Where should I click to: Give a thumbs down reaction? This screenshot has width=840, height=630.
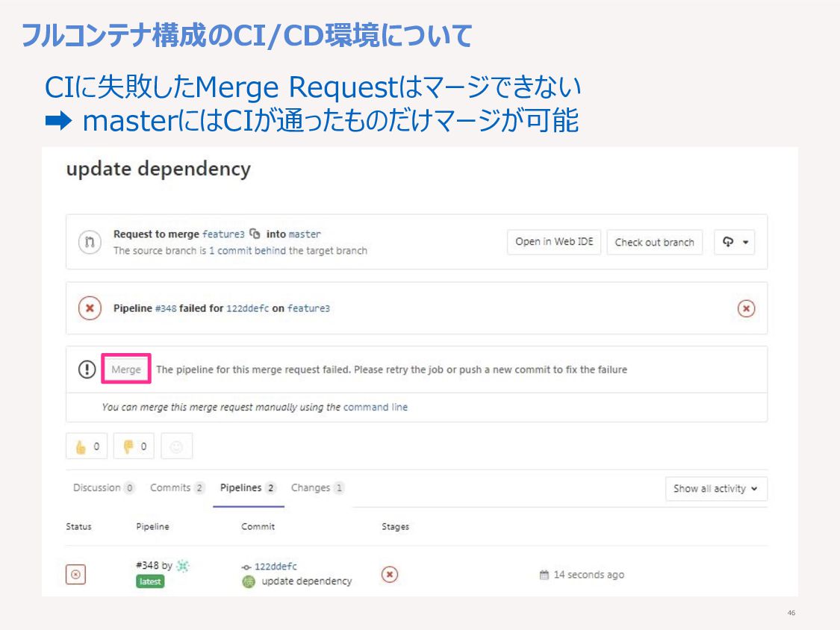tap(134, 446)
